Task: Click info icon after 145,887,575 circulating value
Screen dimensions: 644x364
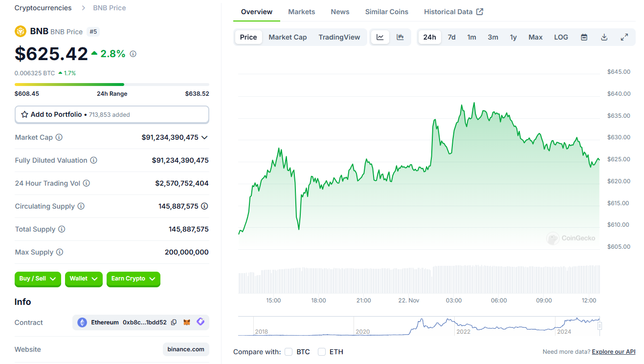Action: click(204, 206)
